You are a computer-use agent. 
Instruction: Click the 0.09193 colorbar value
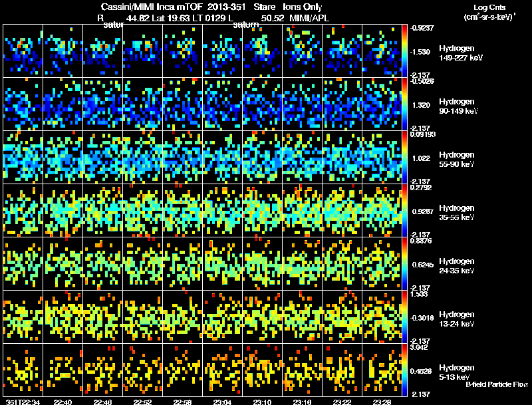tap(423, 134)
